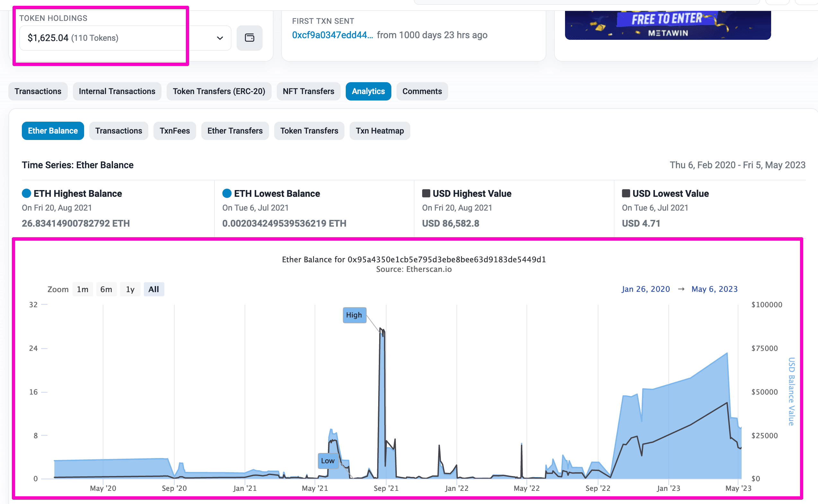This screenshot has height=504, width=818.
Task: Click the ETH Lowest Balance blue dot
Action: pos(227,193)
